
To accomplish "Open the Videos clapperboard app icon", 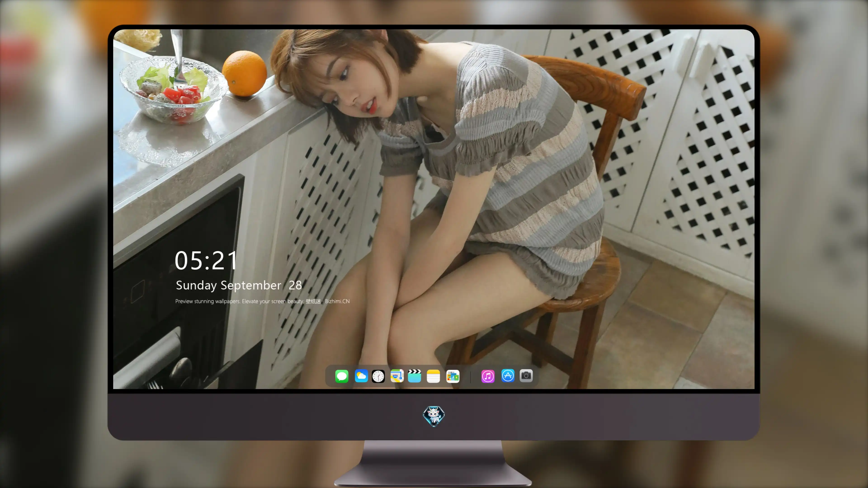I will click(x=415, y=376).
